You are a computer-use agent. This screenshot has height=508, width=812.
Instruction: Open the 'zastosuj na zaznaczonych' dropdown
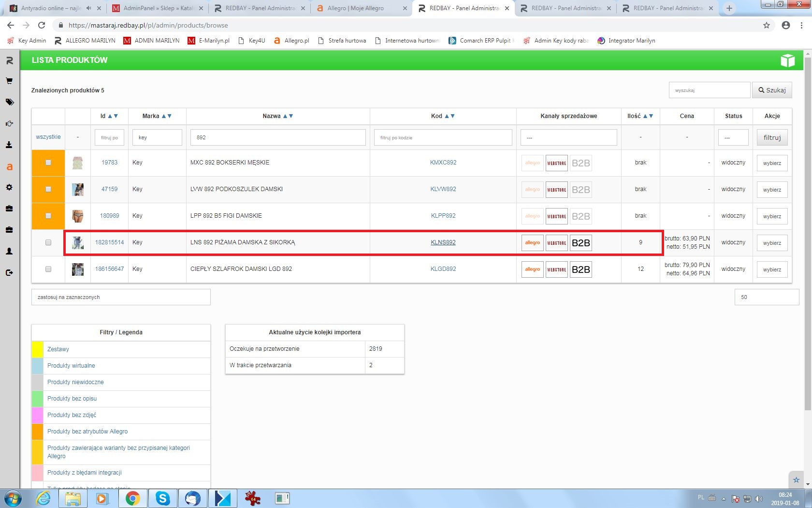(121, 297)
